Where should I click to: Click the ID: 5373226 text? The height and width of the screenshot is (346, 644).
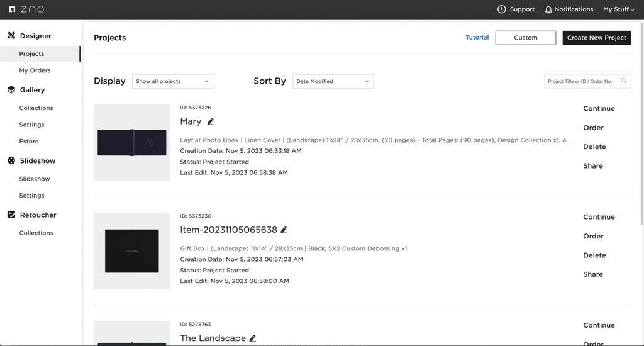[x=196, y=108]
